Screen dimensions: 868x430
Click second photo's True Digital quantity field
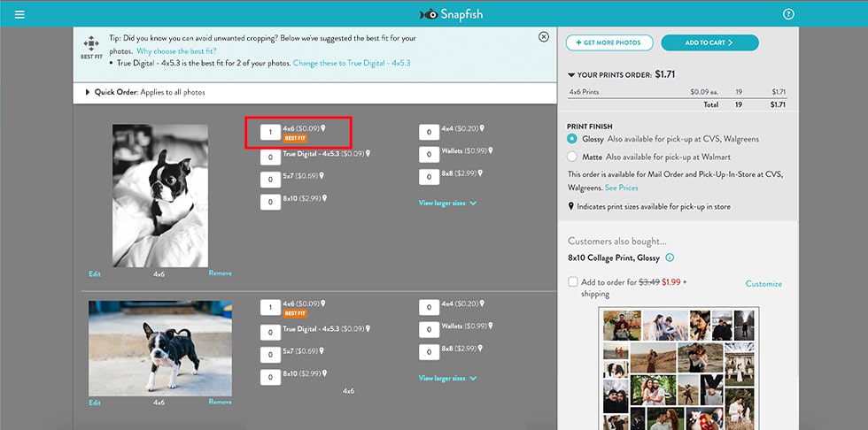271,332
